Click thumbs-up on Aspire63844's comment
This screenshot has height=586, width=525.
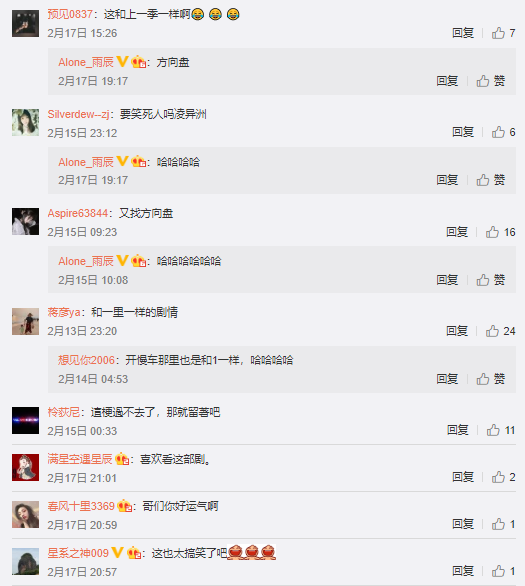click(500, 232)
